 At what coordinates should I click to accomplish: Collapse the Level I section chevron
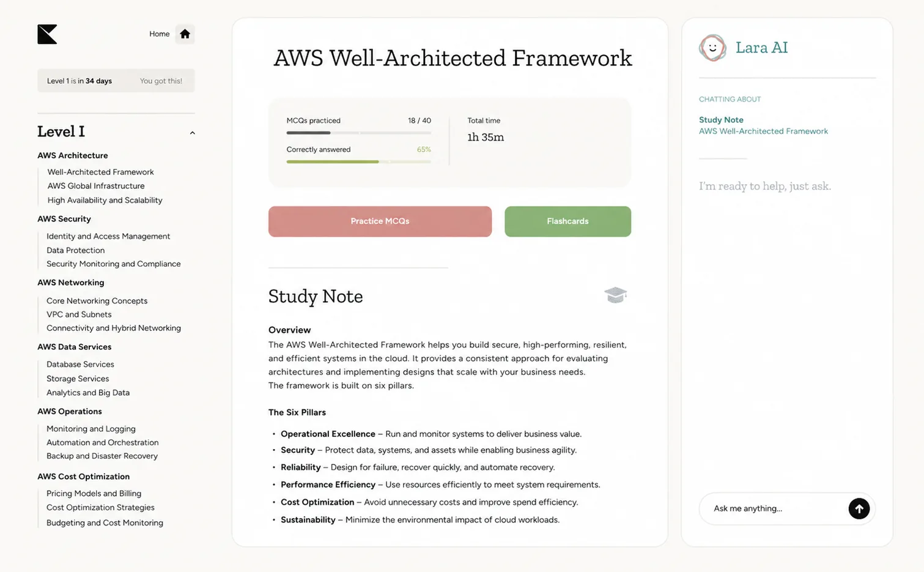[192, 133]
